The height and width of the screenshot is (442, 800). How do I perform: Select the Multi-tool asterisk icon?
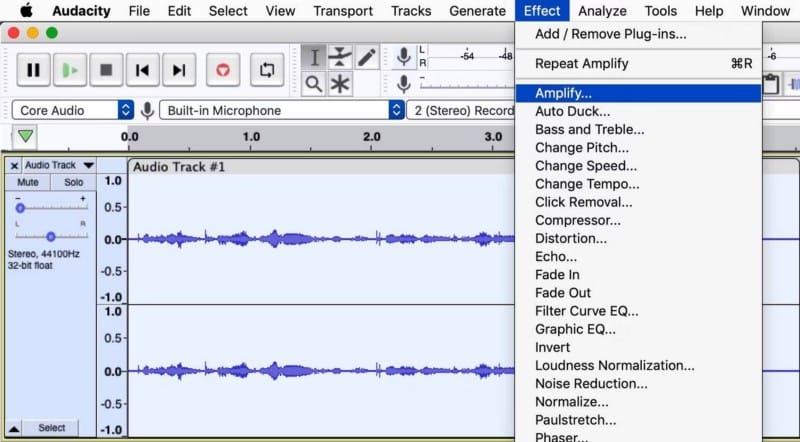(x=340, y=84)
